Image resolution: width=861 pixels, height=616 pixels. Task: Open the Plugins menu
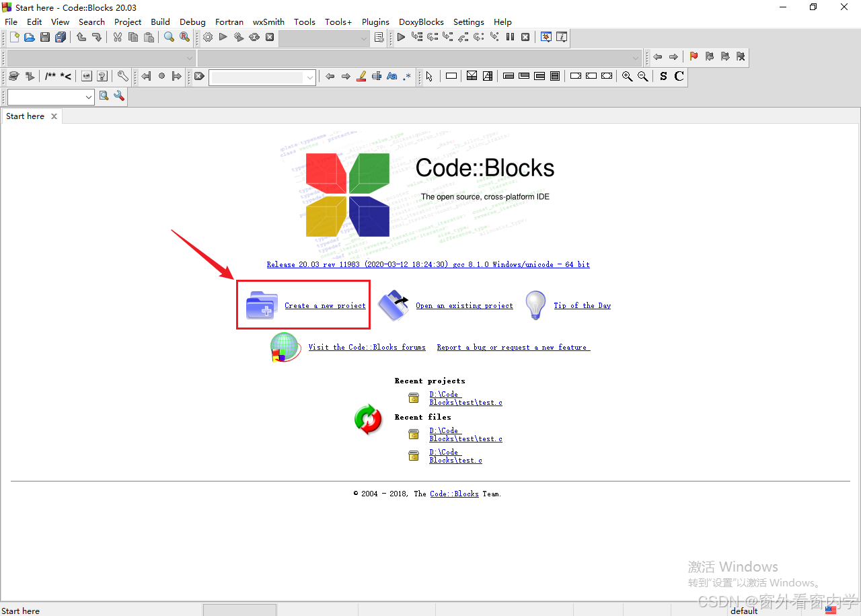pyautogui.click(x=375, y=22)
